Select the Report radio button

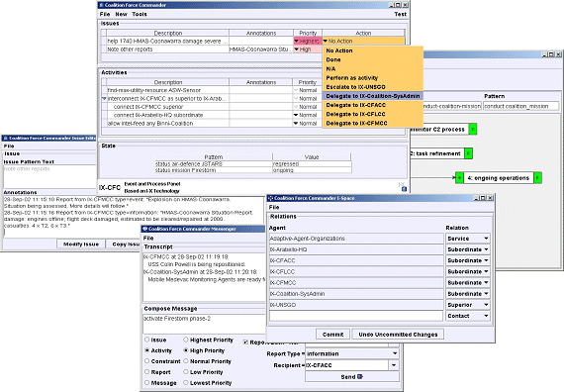[x=146, y=372]
